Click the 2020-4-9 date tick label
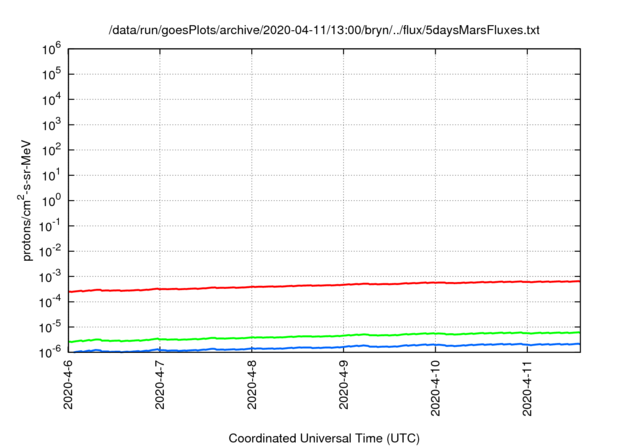This screenshot has width=640, height=448. (x=344, y=384)
